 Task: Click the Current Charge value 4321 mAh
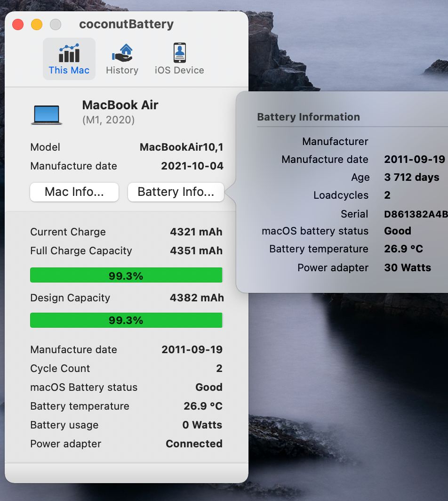[x=196, y=232]
